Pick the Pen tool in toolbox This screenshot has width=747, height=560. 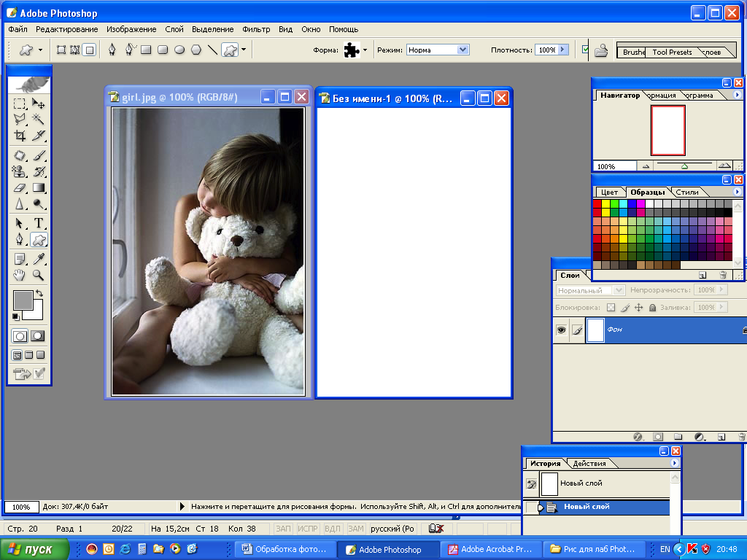pos(20,239)
